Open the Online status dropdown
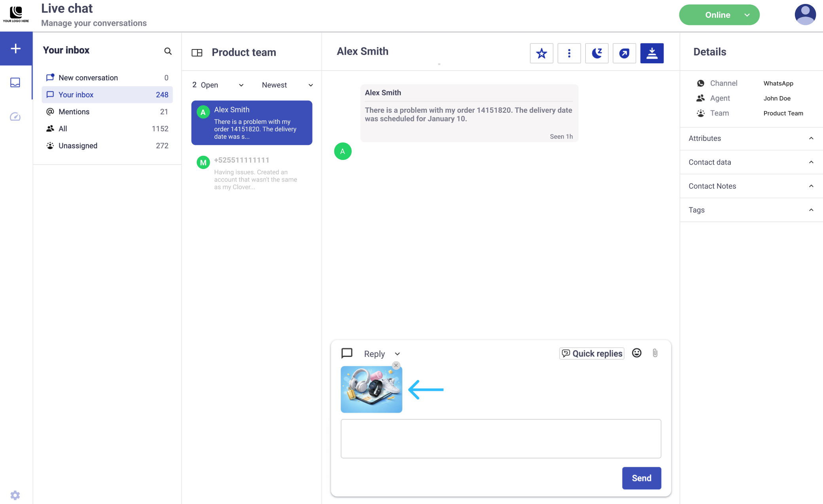823x504 pixels. (x=719, y=15)
